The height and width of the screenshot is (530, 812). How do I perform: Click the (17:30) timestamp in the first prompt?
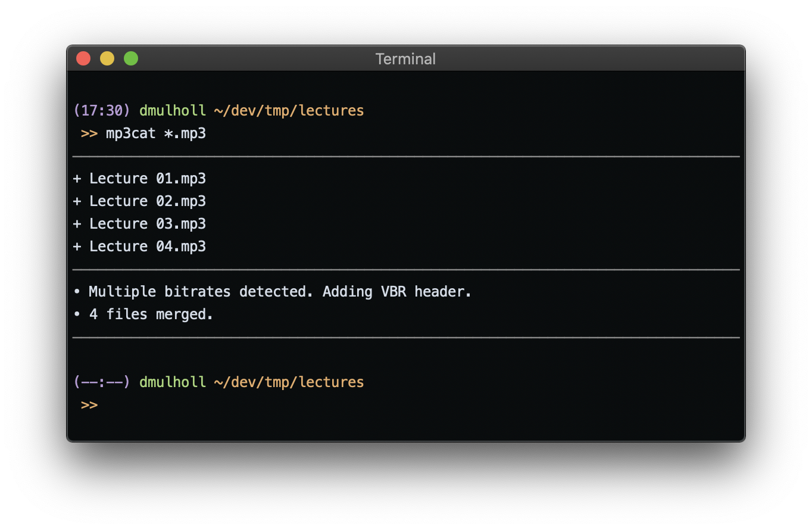pos(101,111)
